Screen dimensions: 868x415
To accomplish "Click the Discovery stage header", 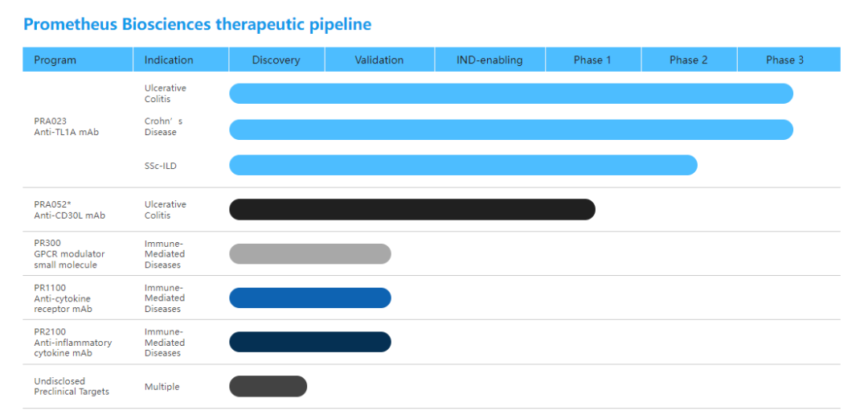I will (x=276, y=60).
